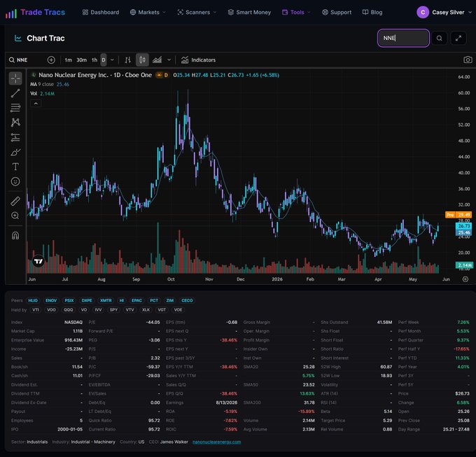476x457 pixels.
Task: Activate the zoom in tool
Action: pyautogui.click(x=15, y=216)
